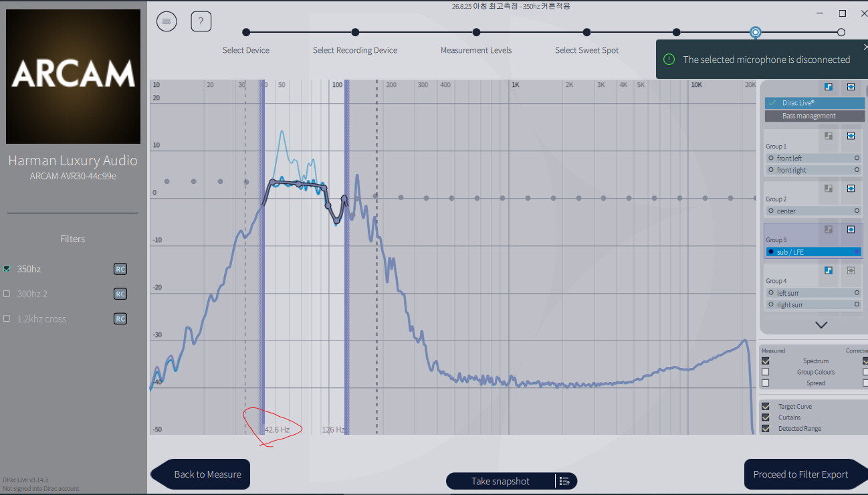Viewport: 868px width, 495px height.
Task: Open the hamburger menu icon
Action: coord(167,21)
